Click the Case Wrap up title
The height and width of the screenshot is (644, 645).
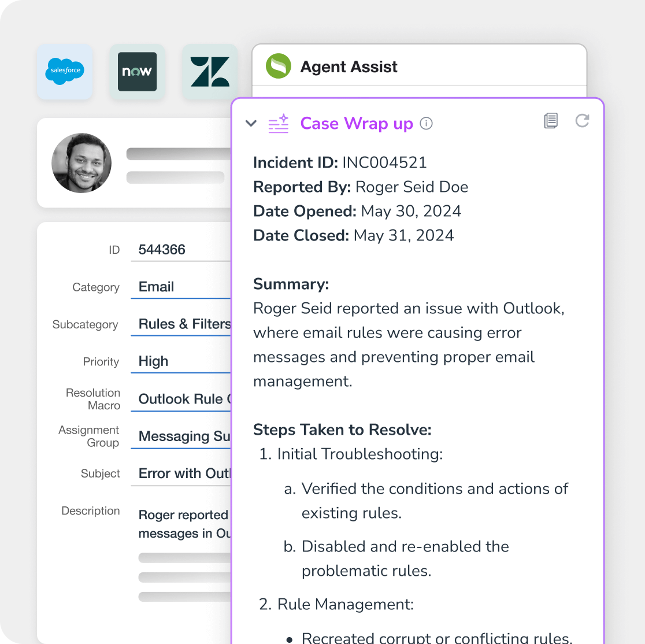click(357, 124)
